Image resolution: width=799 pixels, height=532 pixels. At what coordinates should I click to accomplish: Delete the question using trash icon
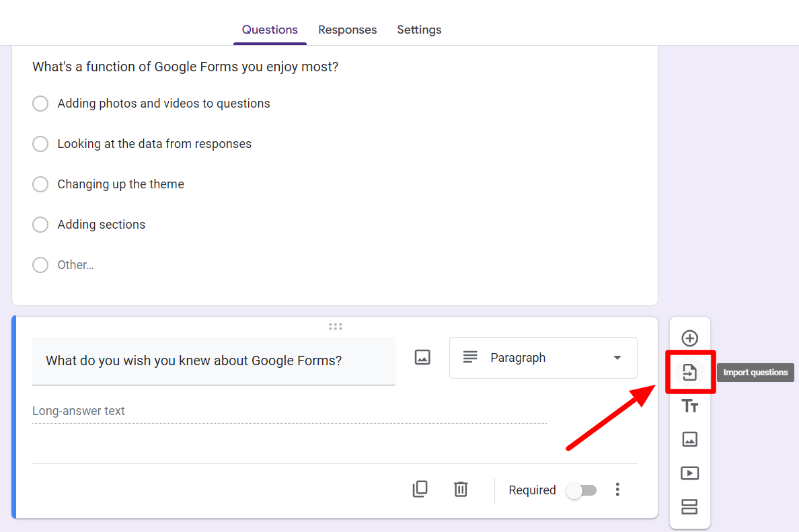click(461, 489)
